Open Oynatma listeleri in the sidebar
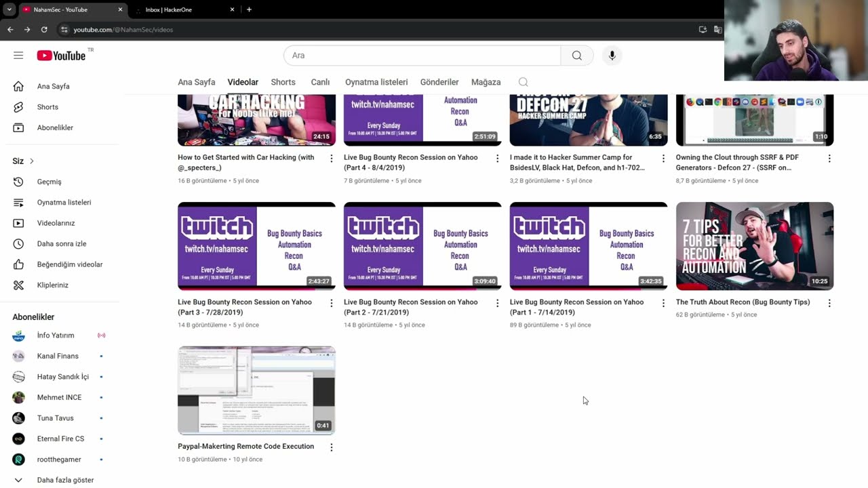 pyautogui.click(x=64, y=203)
